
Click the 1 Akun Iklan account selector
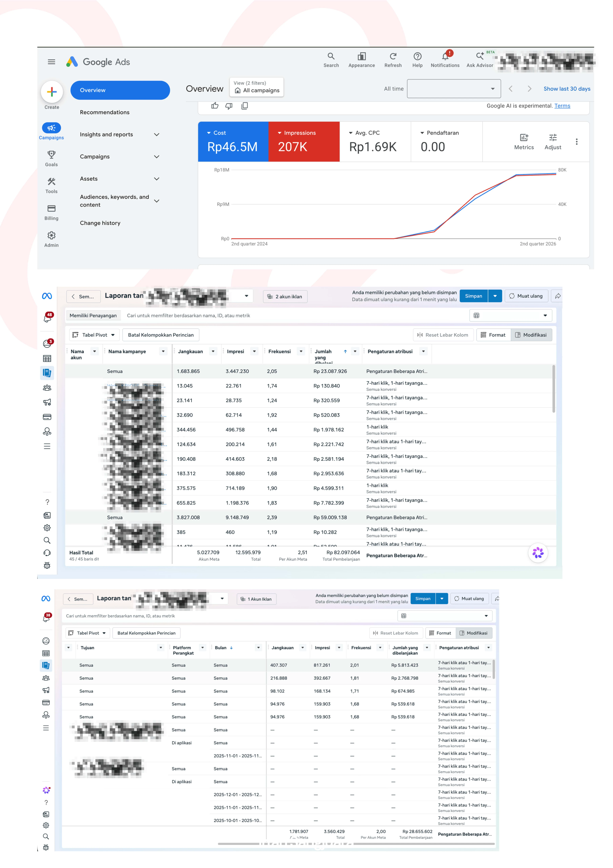(x=257, y=599)
